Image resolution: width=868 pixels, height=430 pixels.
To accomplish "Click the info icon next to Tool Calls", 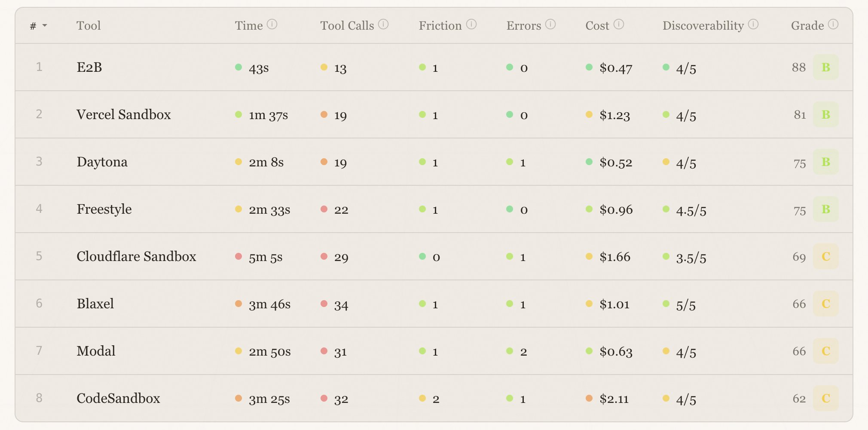I will (x=384, y=25).
